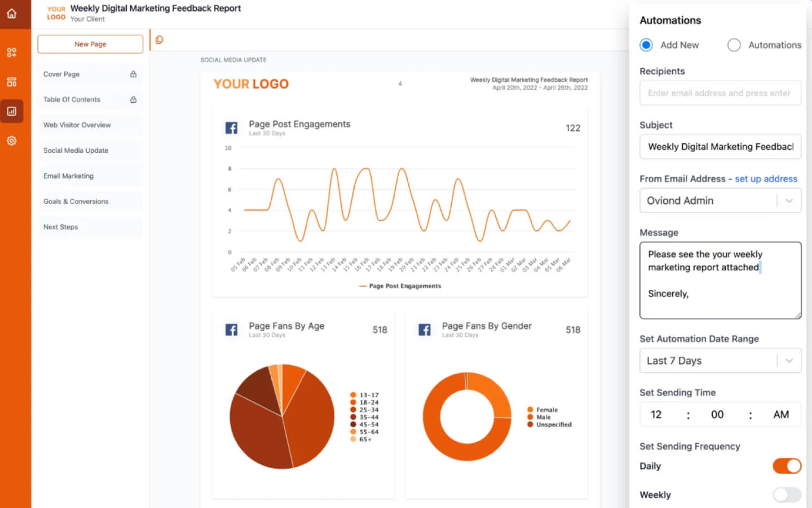Click the set up address link

766,178
